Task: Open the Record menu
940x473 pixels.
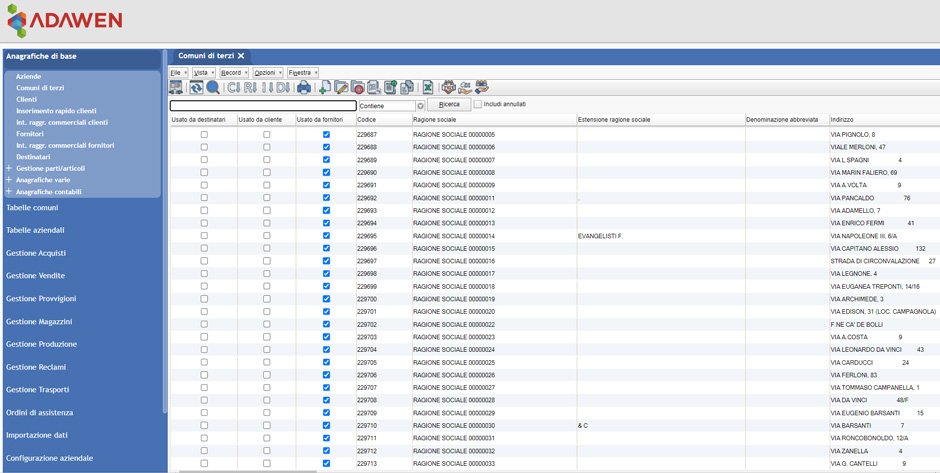Action: (233, 73)
